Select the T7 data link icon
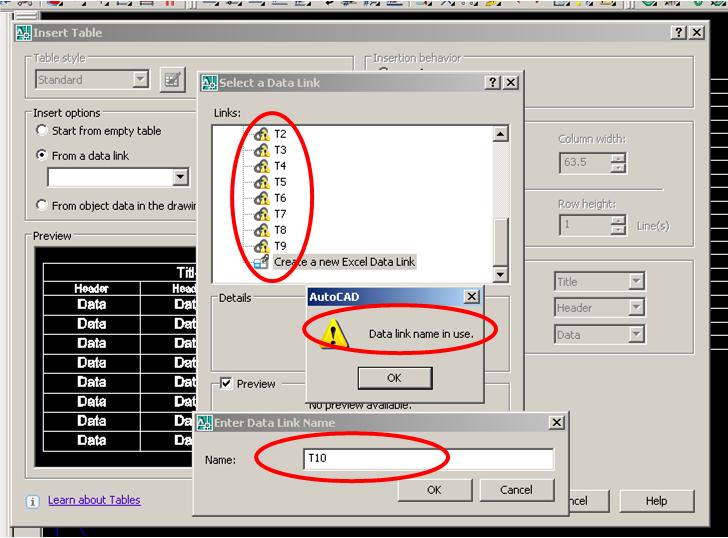Screen dimensions: 728x538 pyautogui.click(x=262, y=214)
